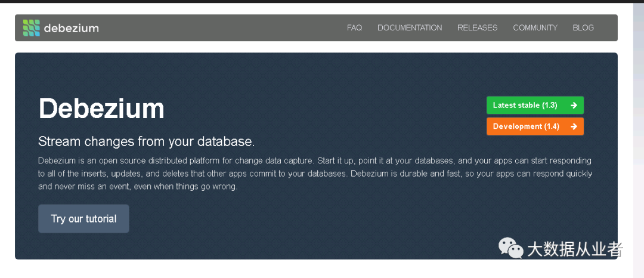Open the COMMUNITY page

tap(535, 28)
